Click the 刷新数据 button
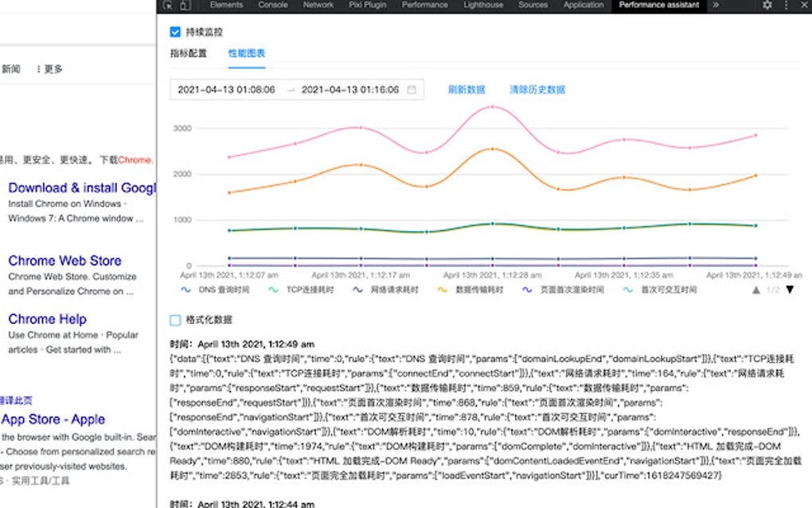Viewport: 812px width, 508px height. point(468,89)
